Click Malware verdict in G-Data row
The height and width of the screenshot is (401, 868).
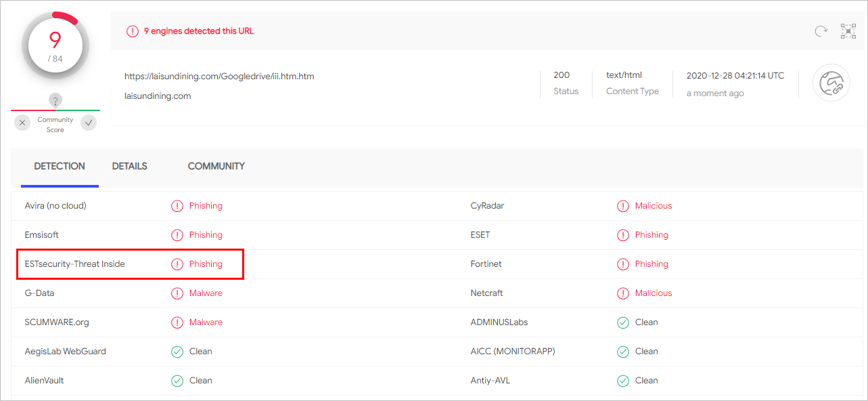[206, 293]
